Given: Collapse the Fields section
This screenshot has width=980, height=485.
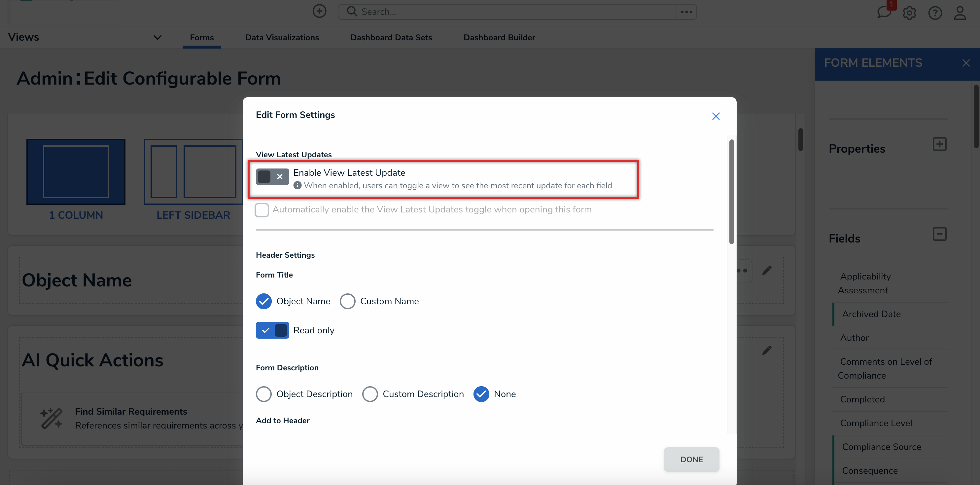Looking at the screenshot, I should tap(939, 234).
